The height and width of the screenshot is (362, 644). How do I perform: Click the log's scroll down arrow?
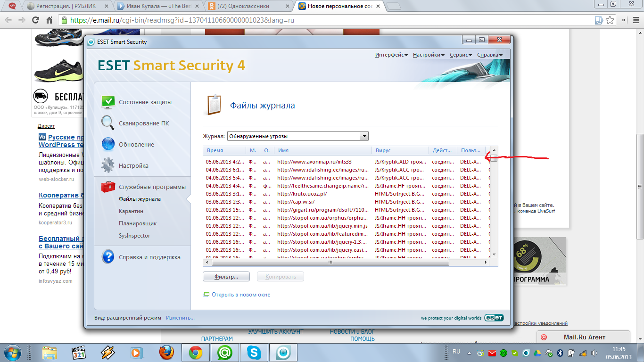coord(494,255)
